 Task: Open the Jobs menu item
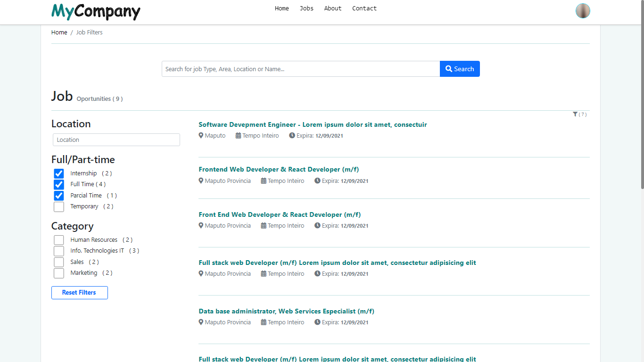click(306, 8)
